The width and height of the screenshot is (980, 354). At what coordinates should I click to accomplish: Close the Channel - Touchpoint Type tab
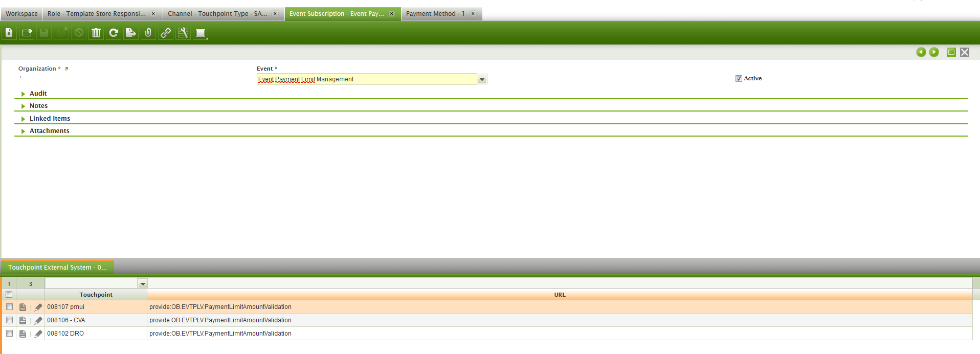tap(275, 14)
